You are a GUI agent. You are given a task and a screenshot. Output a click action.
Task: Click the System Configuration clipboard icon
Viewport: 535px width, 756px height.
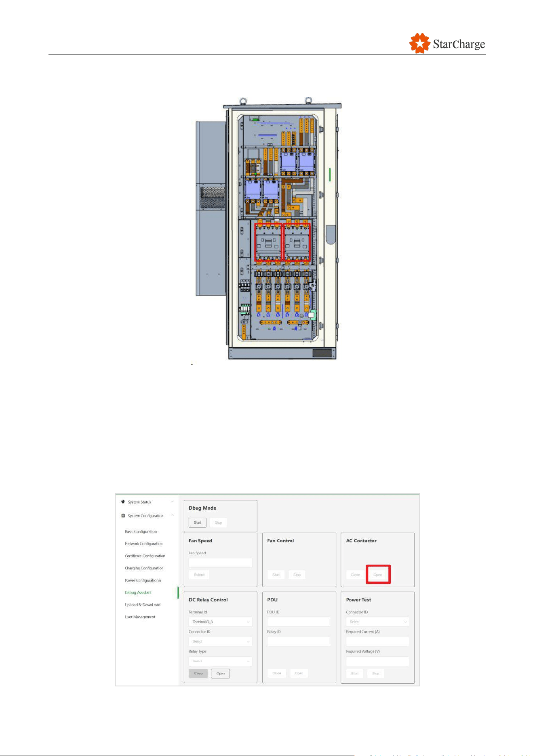pyautogui.click(x=123, y=516)
